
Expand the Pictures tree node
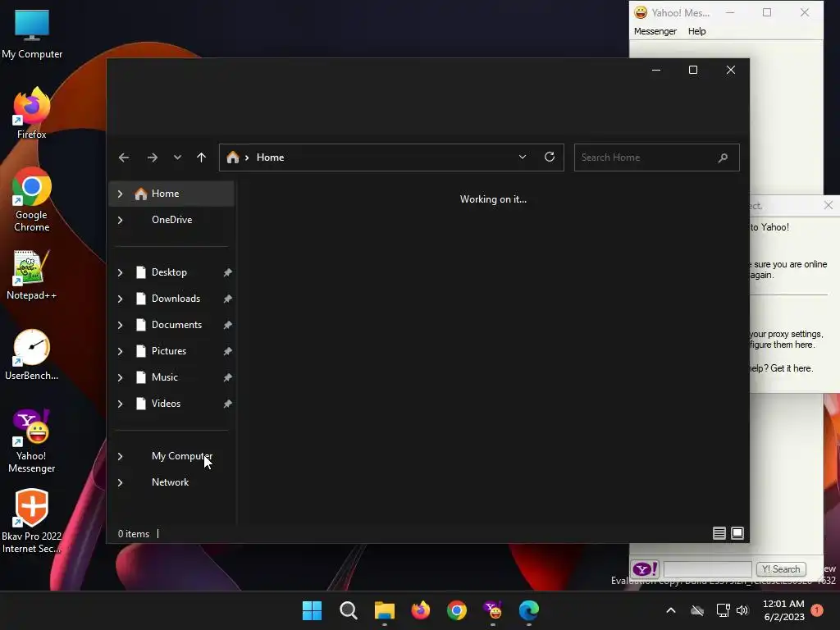pos(120,351)
